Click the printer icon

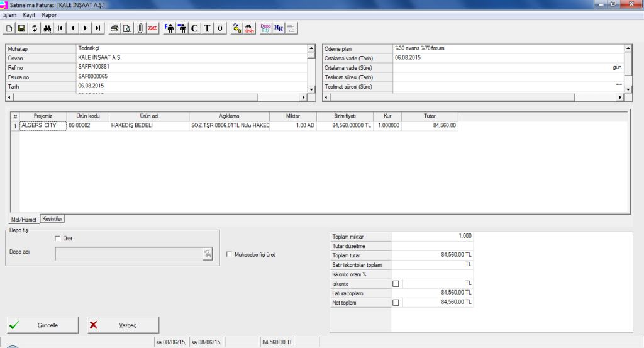pos(114,28)
